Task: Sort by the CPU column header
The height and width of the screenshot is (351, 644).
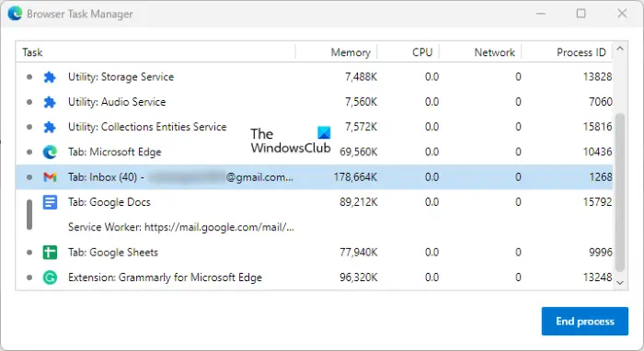Action: pyautogui.click(x=408, y=52)
